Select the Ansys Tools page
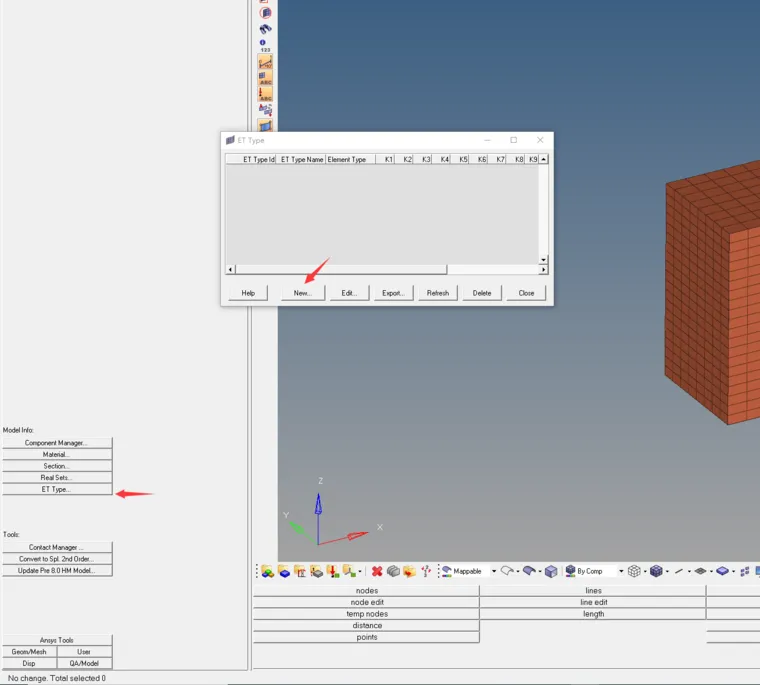 point(57,640)
